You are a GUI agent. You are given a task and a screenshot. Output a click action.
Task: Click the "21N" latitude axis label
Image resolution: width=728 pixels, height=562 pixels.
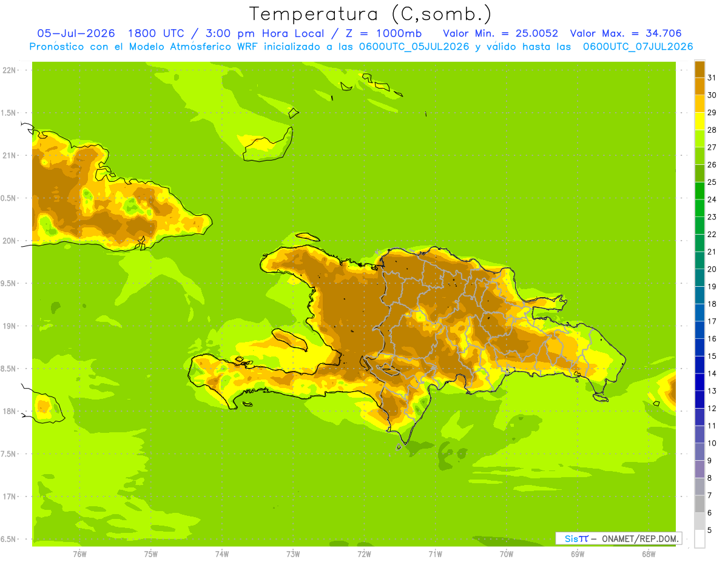pos(9,155)
